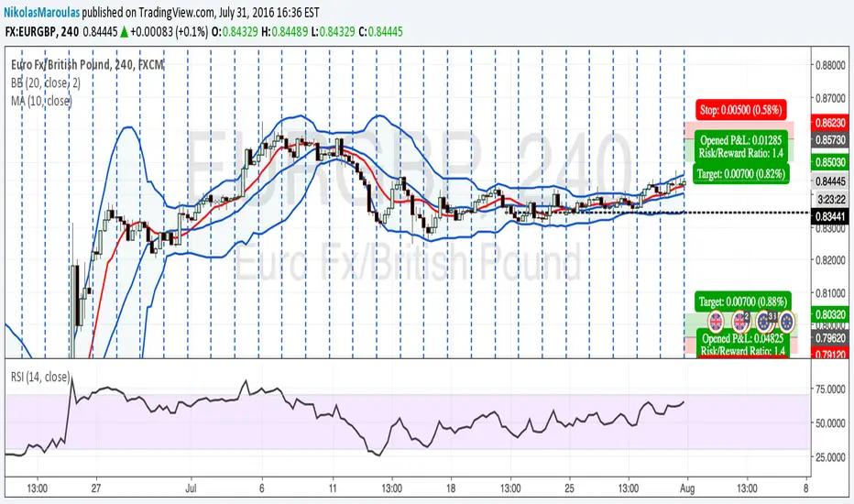Click the first UK flag economic event icon
This screenshot has height=504, width=854.
[715, 322]
